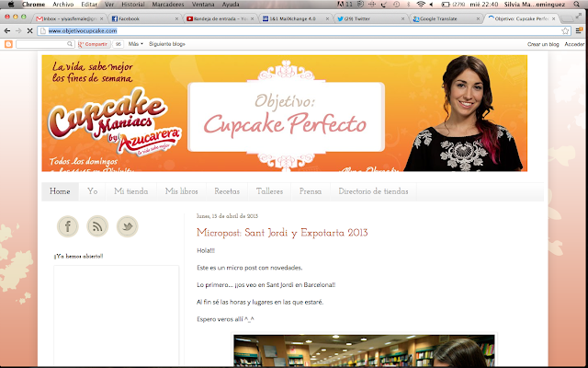588x368 pixels.
Task: Click the Objetivo: Cupcake Perfecto header title
Action: (x=286, y=115)
